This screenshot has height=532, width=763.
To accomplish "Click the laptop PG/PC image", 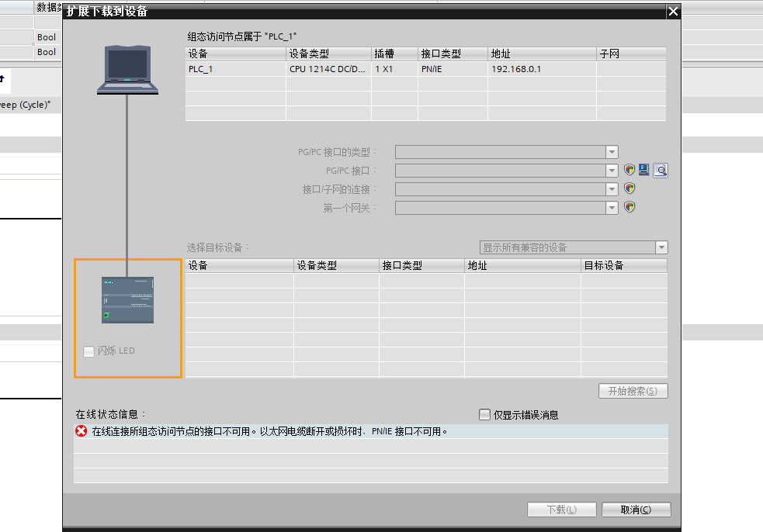I will coord(127,70).
